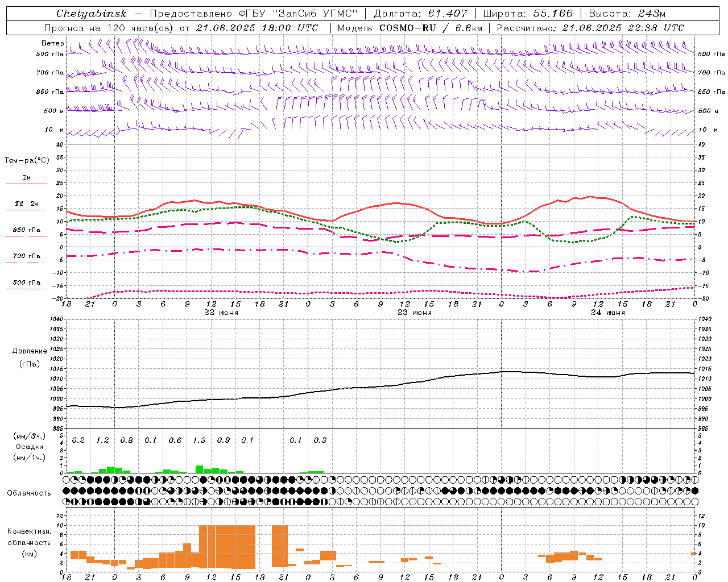The width and height of the screenshot is (728, 582).
Task: Click the 700 гПа temperature legend entry
Action: tap(27, 256)
